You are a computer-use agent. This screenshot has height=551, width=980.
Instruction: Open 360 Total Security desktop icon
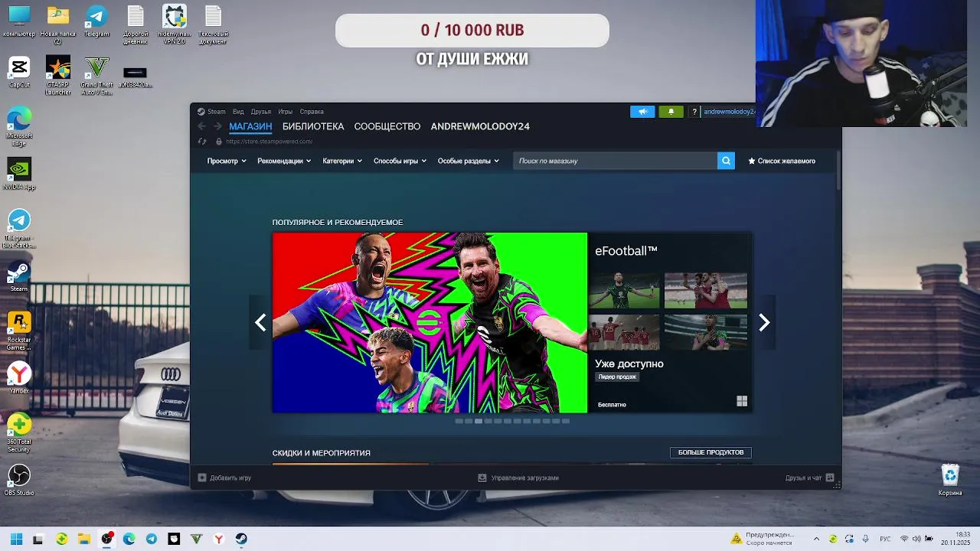tap(19, 433)
